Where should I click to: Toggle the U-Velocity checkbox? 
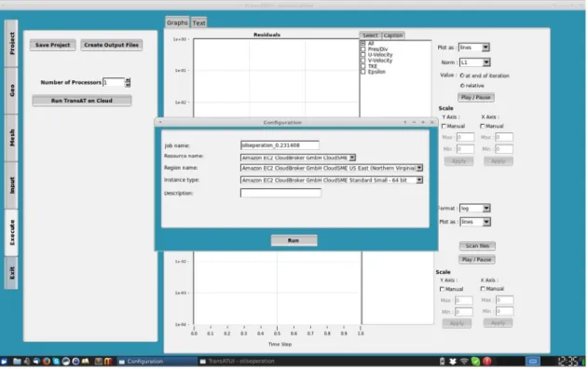pos(363,55)
